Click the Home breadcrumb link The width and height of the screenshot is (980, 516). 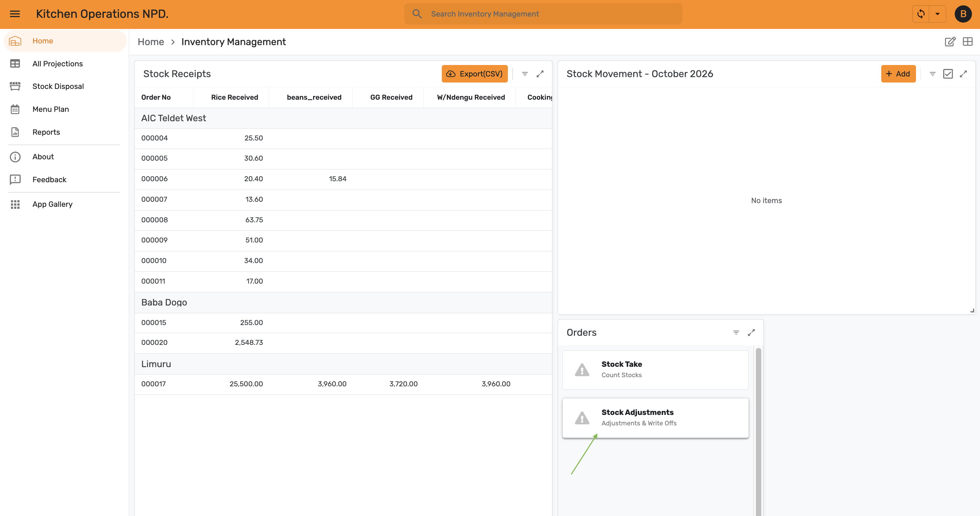pyautogui.click(x=151, y=42)
